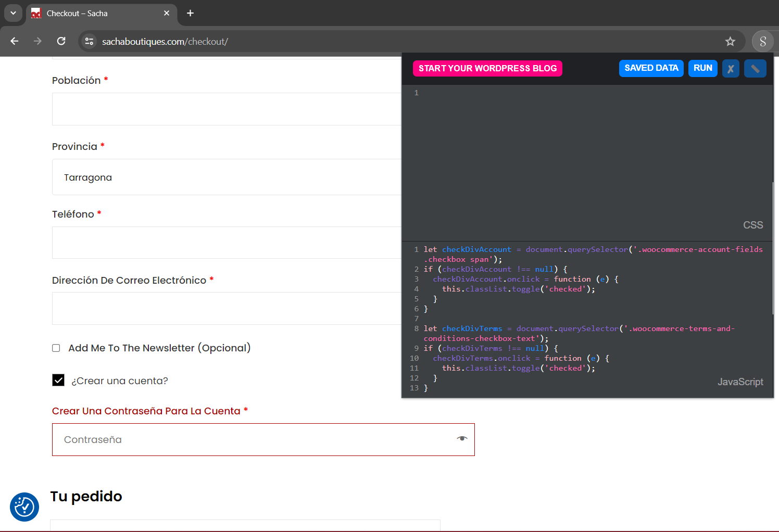Bookmark this page with the star icon
This screenshot has width=779, height=532.
click(730, 41)
